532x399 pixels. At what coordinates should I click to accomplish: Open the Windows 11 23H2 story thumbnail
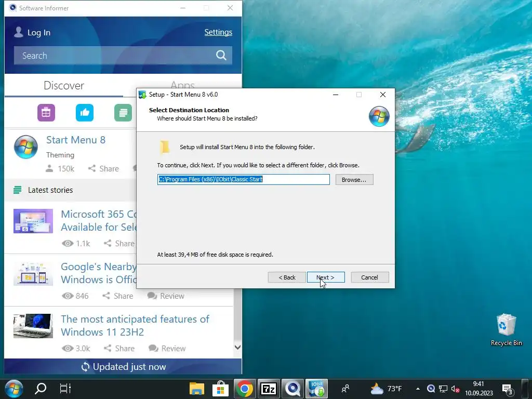(x=33, y=326)
